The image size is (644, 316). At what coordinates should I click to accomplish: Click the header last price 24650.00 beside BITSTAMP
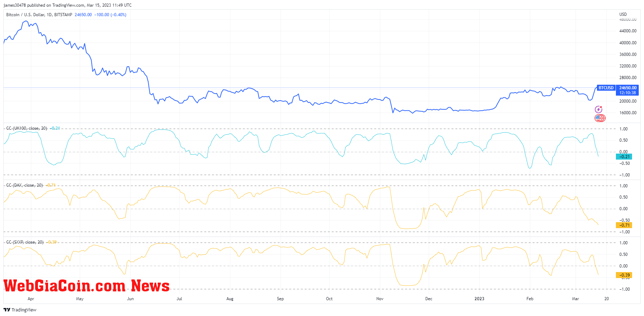[x=83, y=15]
